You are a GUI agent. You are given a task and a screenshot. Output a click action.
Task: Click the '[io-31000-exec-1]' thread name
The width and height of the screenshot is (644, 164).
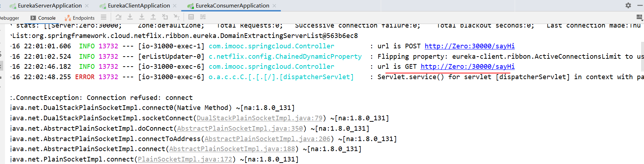tap(171, 46)
